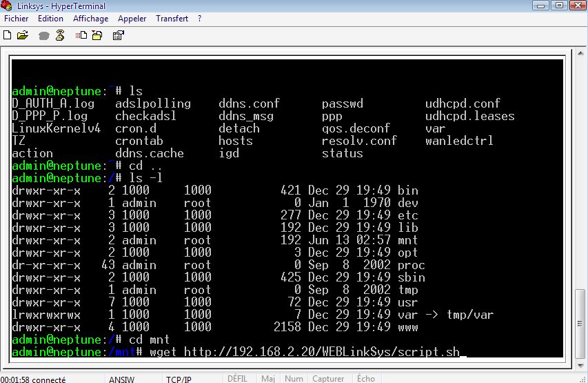This screenshot has width=588, height=383.
Task: Click the dev directory name
Action: coord(408,203)
